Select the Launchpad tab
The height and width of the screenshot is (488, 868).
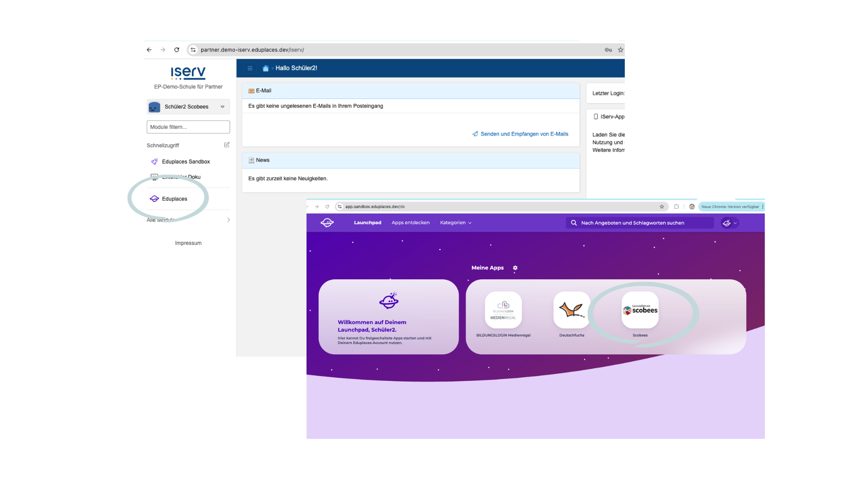[367, 223]
